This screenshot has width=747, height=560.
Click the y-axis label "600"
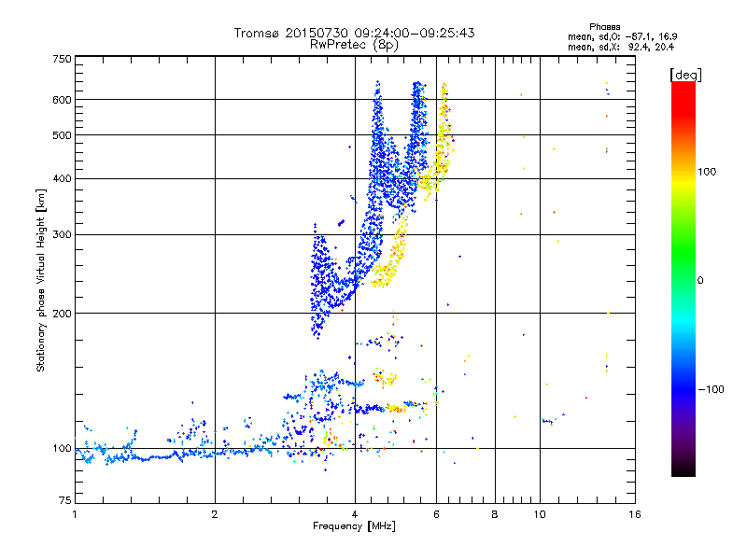63,100
